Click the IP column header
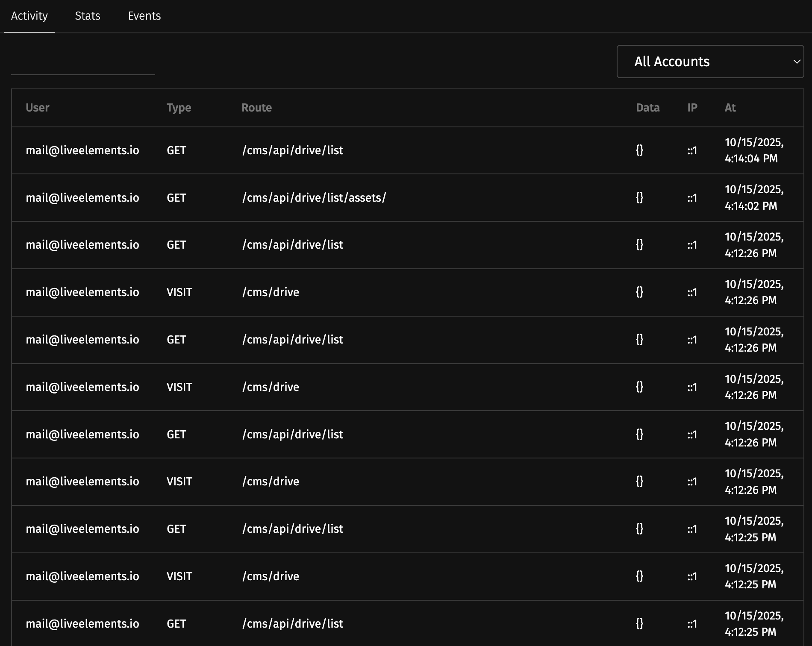 pos(692,108)
